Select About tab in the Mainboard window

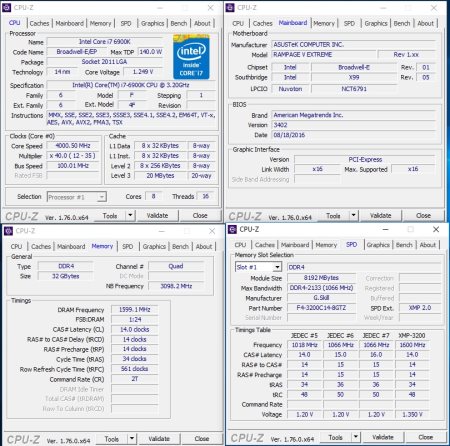(x=426, y=23)
